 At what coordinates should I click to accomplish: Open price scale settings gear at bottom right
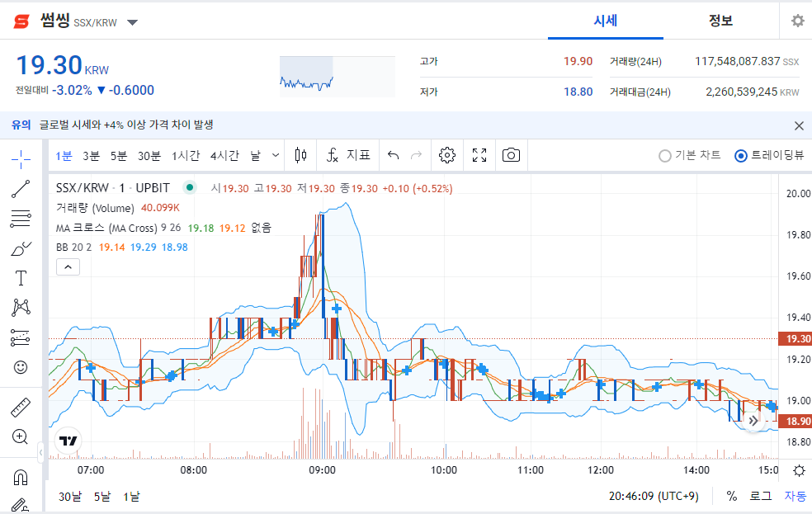(799, 470)
